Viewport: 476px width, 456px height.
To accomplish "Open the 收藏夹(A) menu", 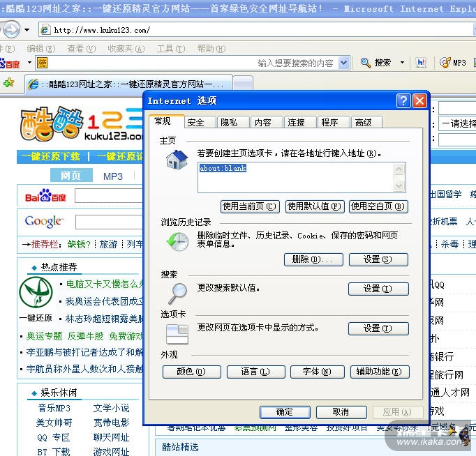I will click(126, 49).
